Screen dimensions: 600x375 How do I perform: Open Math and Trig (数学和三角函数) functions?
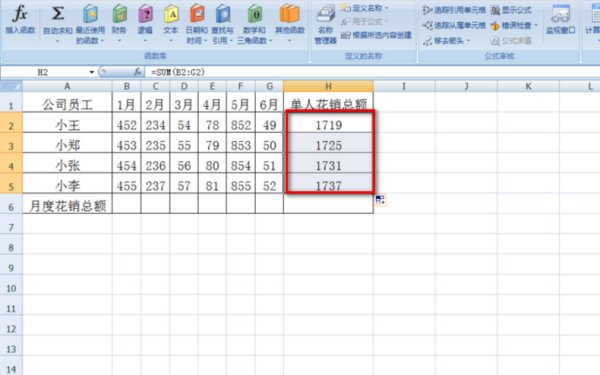pos(254,24)
